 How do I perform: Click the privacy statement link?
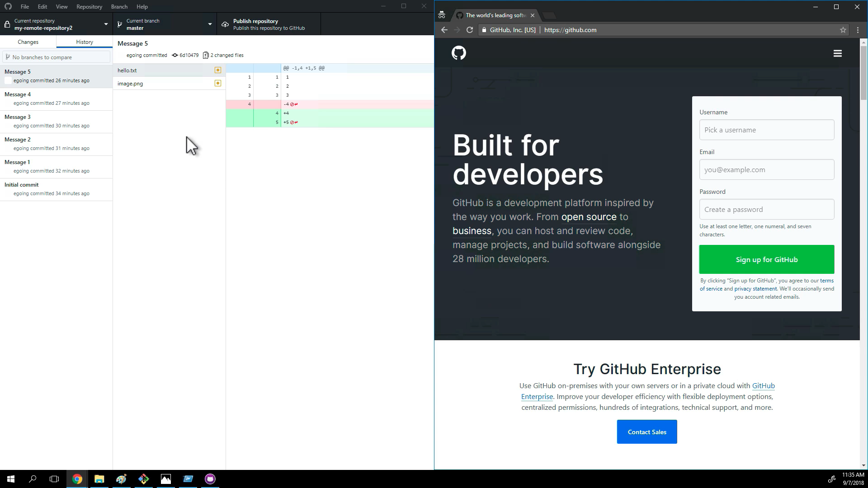755,288
